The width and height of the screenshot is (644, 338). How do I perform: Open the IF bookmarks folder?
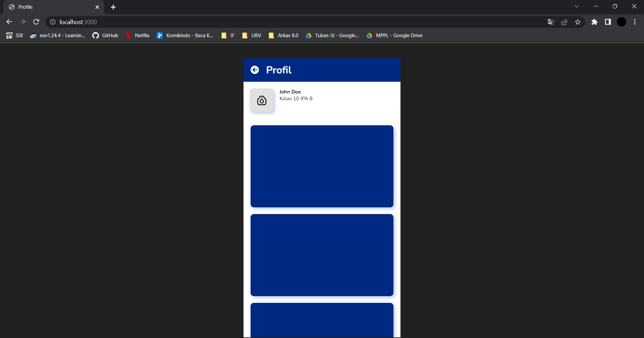(228, 36)
